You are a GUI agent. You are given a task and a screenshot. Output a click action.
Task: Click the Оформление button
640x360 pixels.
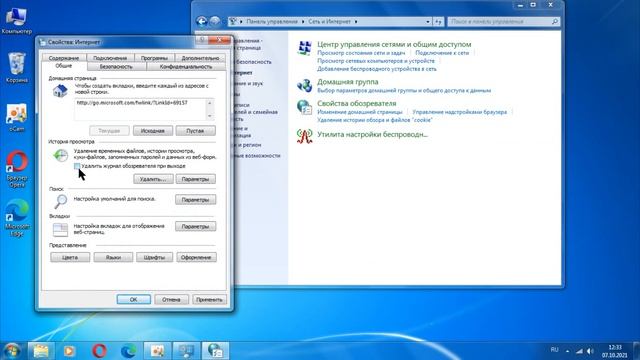click(x=196, y=258)
